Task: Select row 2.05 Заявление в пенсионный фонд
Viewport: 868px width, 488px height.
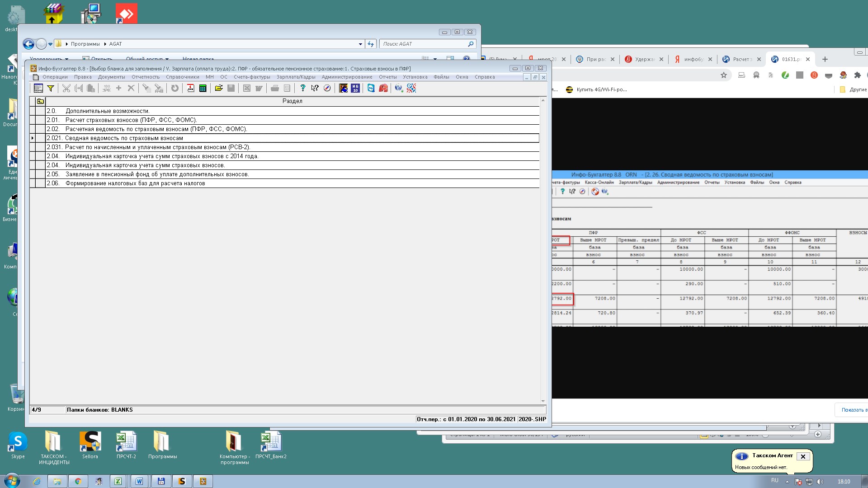Action: [292, 174]
